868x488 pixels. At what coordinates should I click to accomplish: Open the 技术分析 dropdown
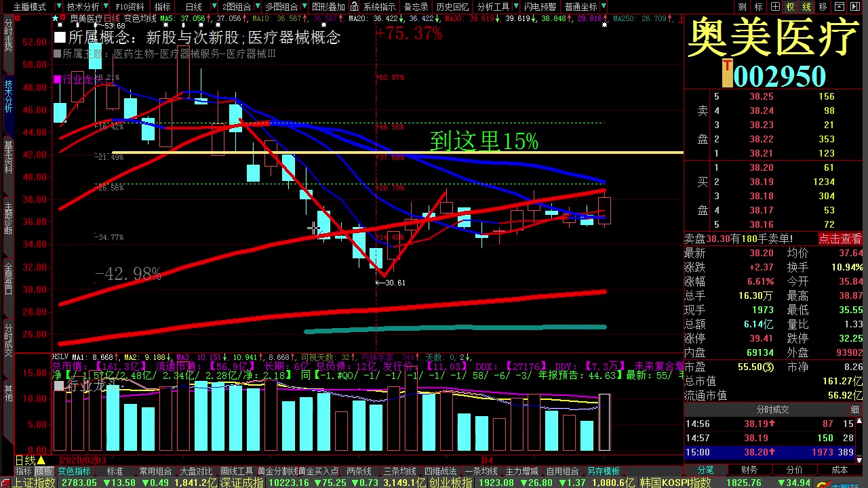click(87, 7)
